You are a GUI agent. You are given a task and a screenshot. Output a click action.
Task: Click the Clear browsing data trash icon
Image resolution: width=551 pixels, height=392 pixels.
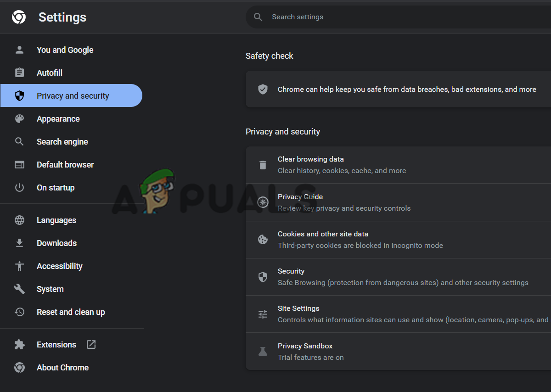tap(263, 165)
